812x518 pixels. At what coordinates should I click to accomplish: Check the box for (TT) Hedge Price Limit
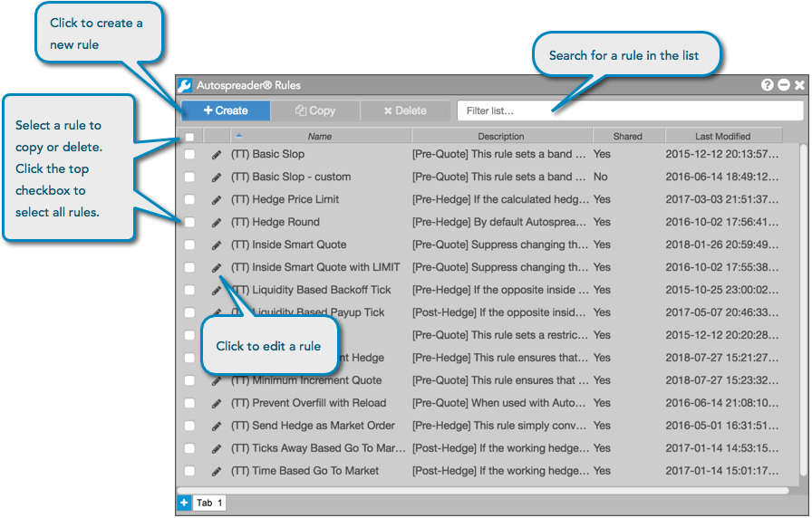(189, 200)
